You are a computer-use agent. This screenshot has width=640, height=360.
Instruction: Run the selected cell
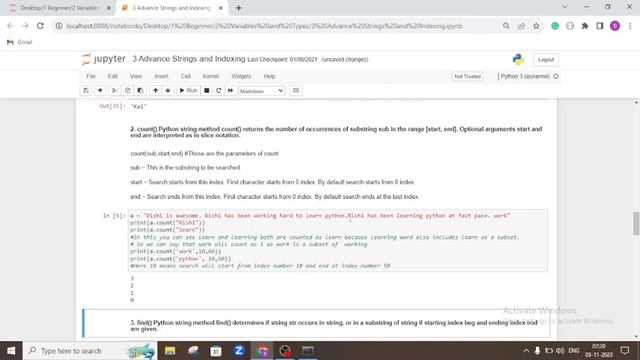click(188, 91)
